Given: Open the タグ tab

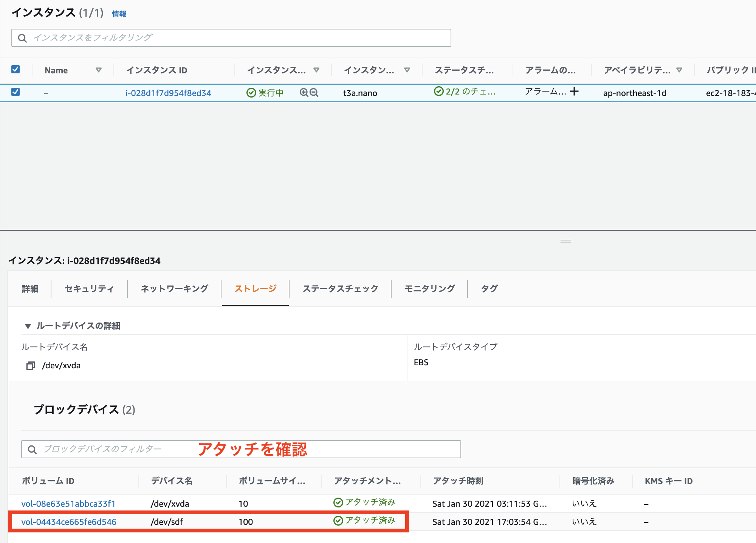Looking at the screenshot, I should tap(490, 289).
